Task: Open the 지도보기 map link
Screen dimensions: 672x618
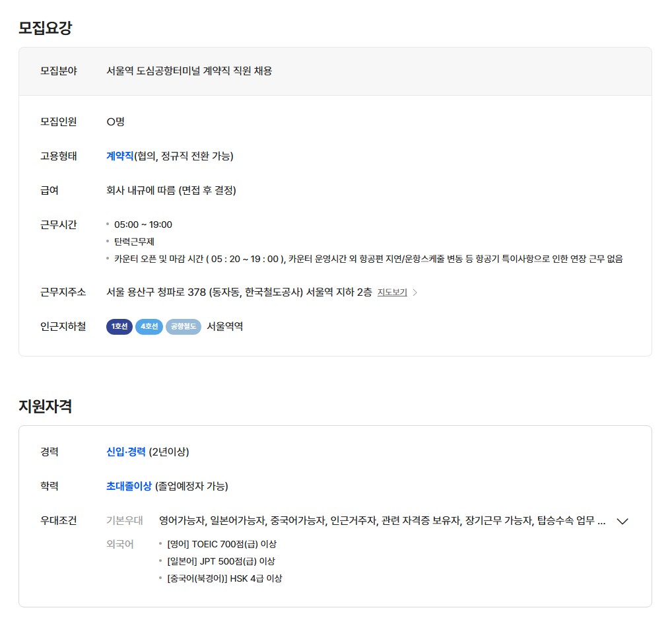Action: (x=392, y=292)
